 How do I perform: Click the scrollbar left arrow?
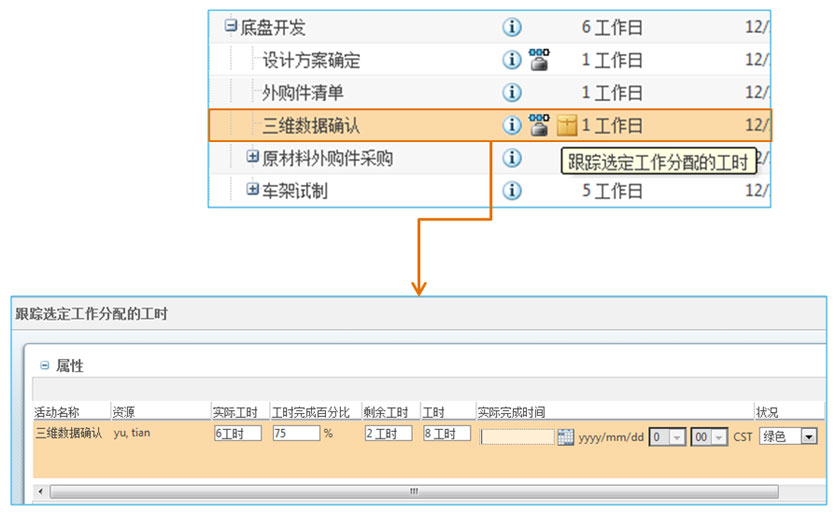41,491
